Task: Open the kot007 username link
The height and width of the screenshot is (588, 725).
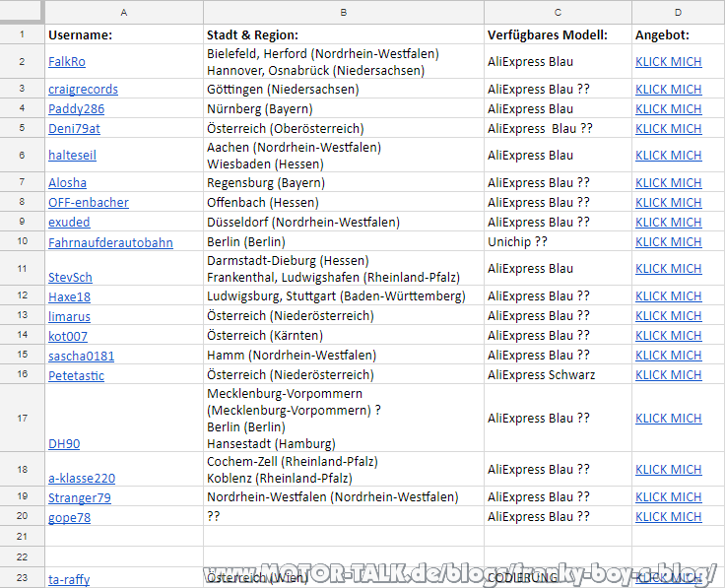Action: pyautogui.click(x=68, y=337)
